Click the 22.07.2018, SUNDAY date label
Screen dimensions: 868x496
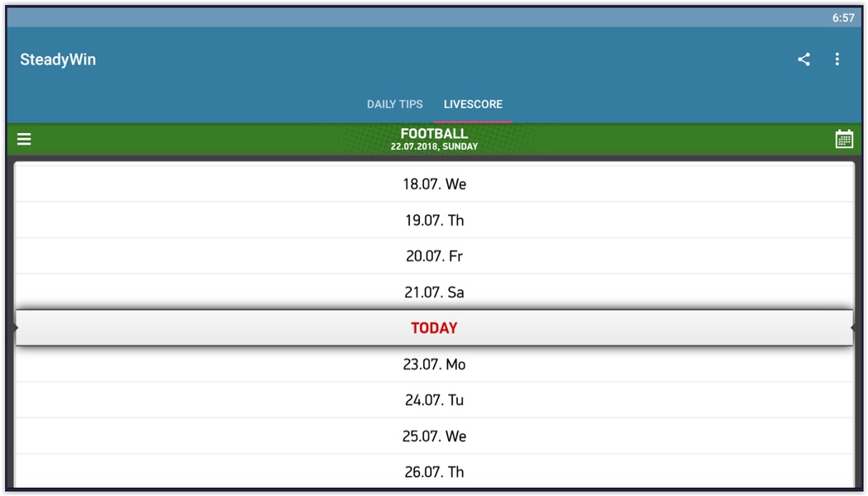[x=435, y=146]
